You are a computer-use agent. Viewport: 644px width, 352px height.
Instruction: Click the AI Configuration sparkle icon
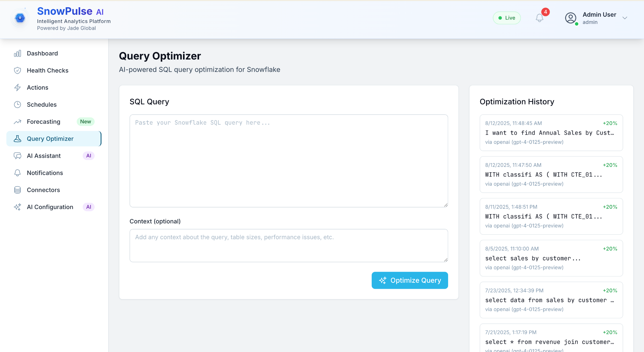point(18,207)
